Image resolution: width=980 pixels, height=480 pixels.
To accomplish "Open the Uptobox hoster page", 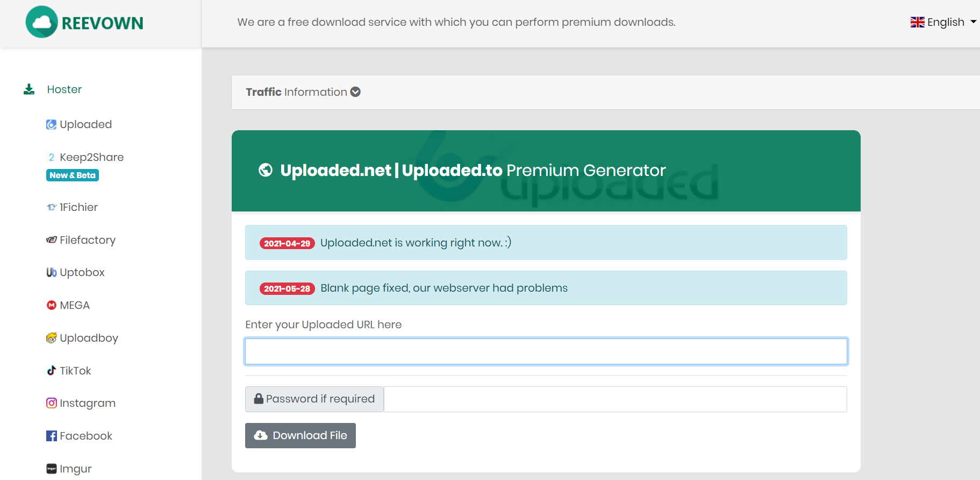I will [82, 272].
